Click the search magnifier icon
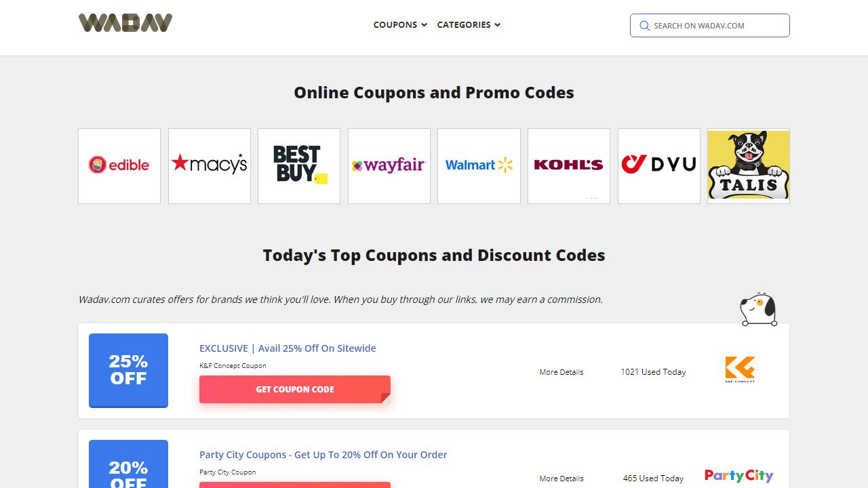This screenshot has height=488, width=868. [x=644, y=25]
